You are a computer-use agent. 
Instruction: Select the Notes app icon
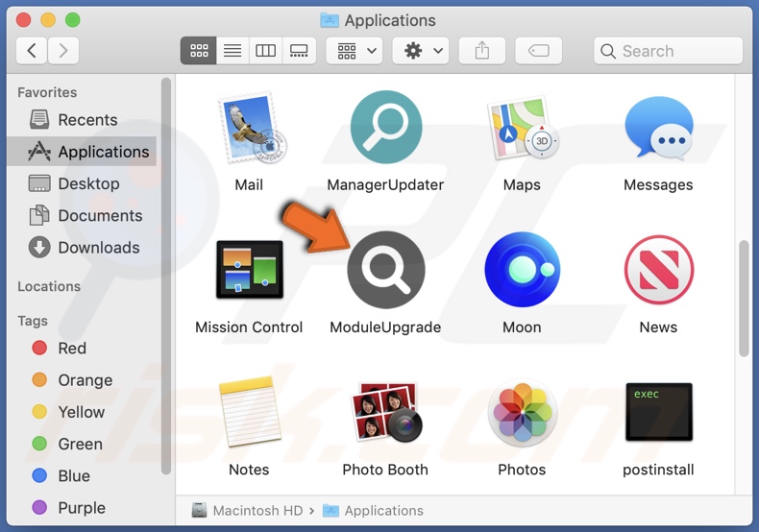(x=249, y=412)
